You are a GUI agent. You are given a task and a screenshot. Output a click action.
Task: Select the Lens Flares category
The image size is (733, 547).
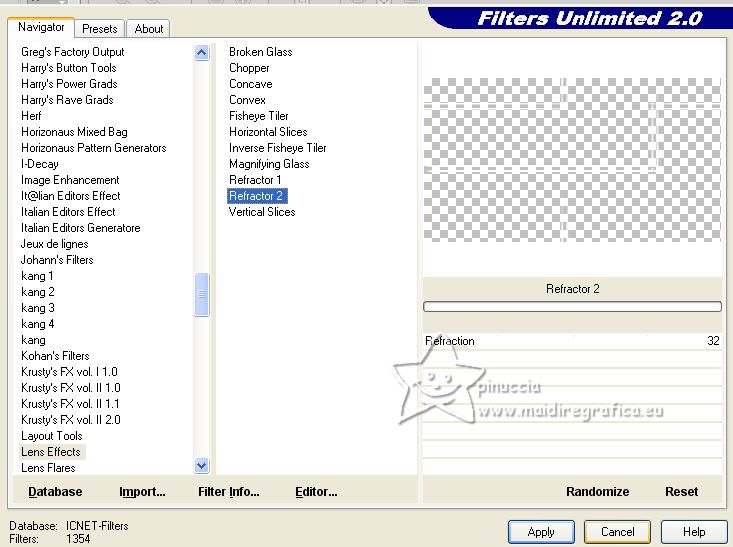click(48, 468)
